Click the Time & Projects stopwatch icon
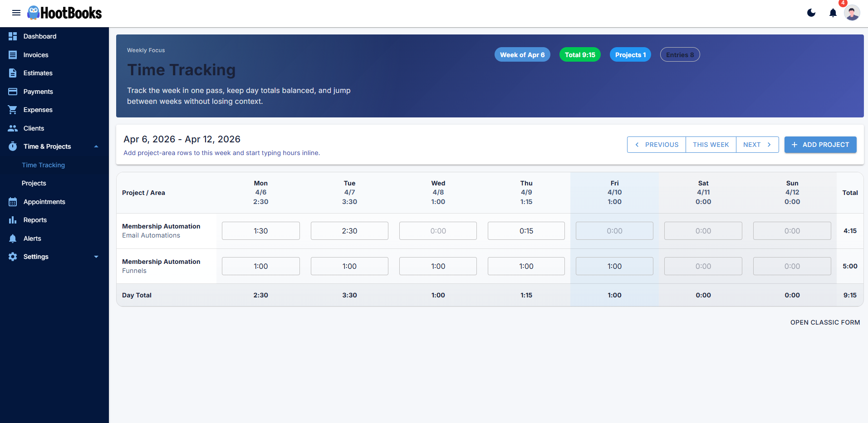This screenshot has width=868, height=423. pyautogui.click(x=13, y=146)
